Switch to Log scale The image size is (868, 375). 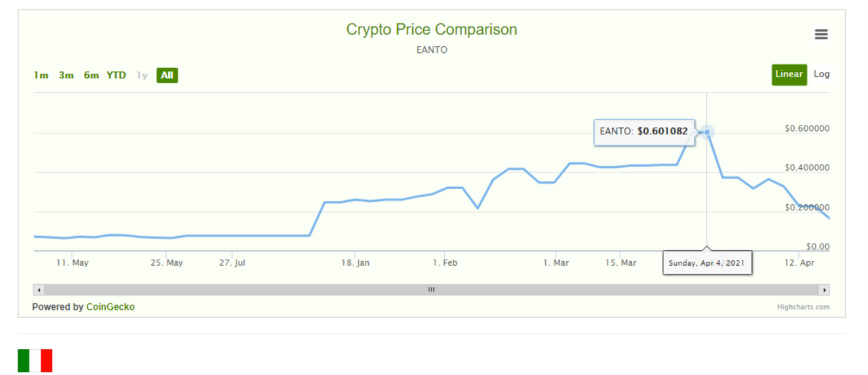(x=822, y=74)
